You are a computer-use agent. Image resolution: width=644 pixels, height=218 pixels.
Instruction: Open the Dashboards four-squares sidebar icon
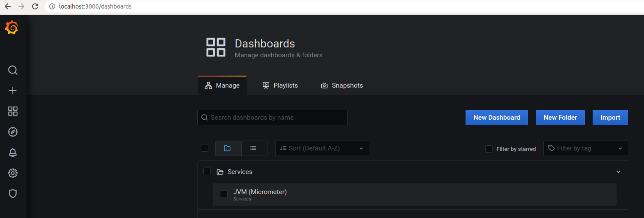pos(13,111)
